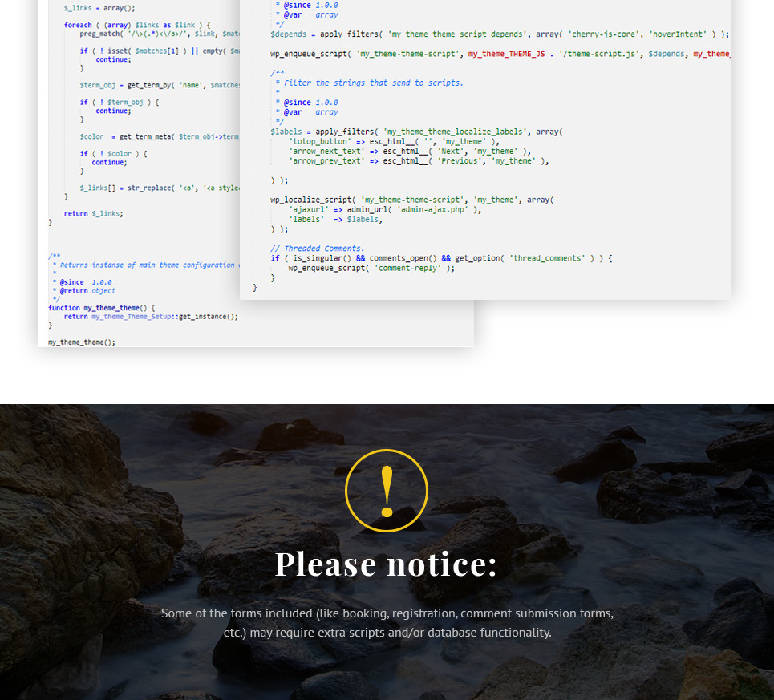Click the "$labels = apply_filters" code line
Screen dimensions: 774x700
[x=417, y=132]
